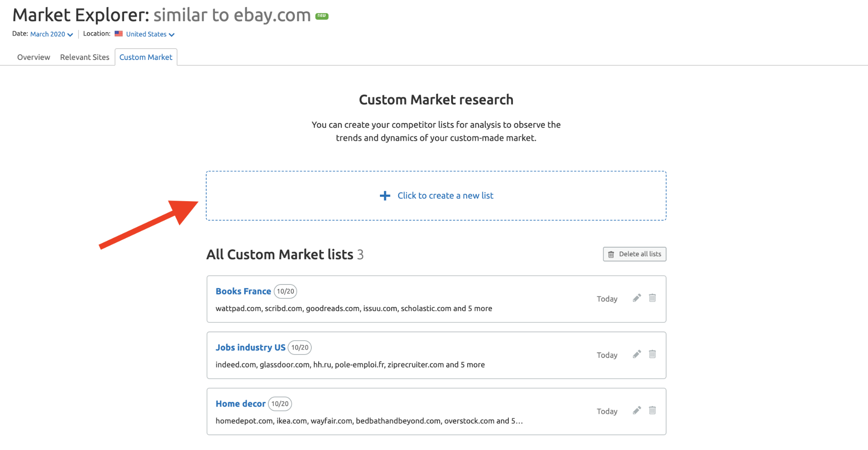Open the March 2020 date dropdown
Screen dimensions: 868x450
[51, 34]
